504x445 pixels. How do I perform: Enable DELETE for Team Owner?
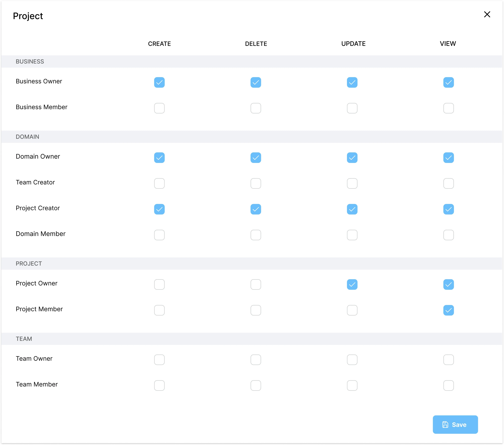coord(256,360)
